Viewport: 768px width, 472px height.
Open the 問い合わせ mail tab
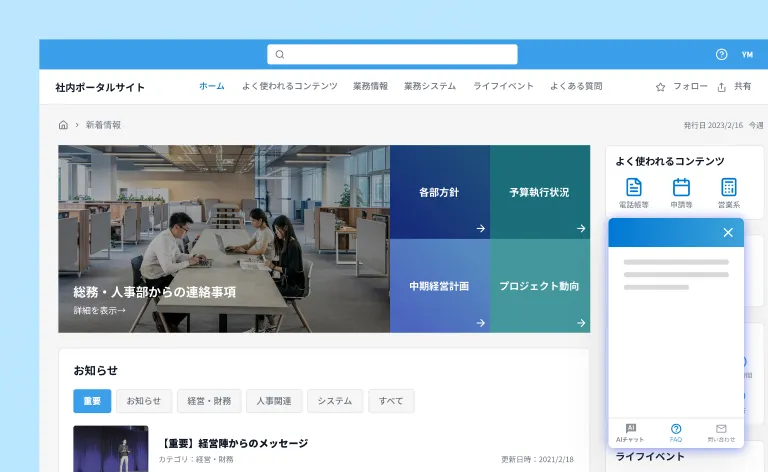pyautogui.click(x=721, y=432)
